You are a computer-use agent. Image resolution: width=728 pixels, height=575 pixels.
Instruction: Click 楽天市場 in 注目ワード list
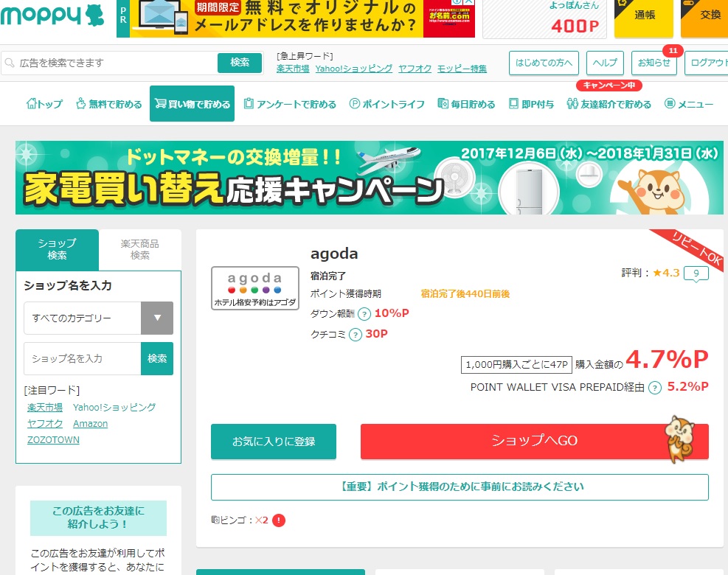(45, 408)
